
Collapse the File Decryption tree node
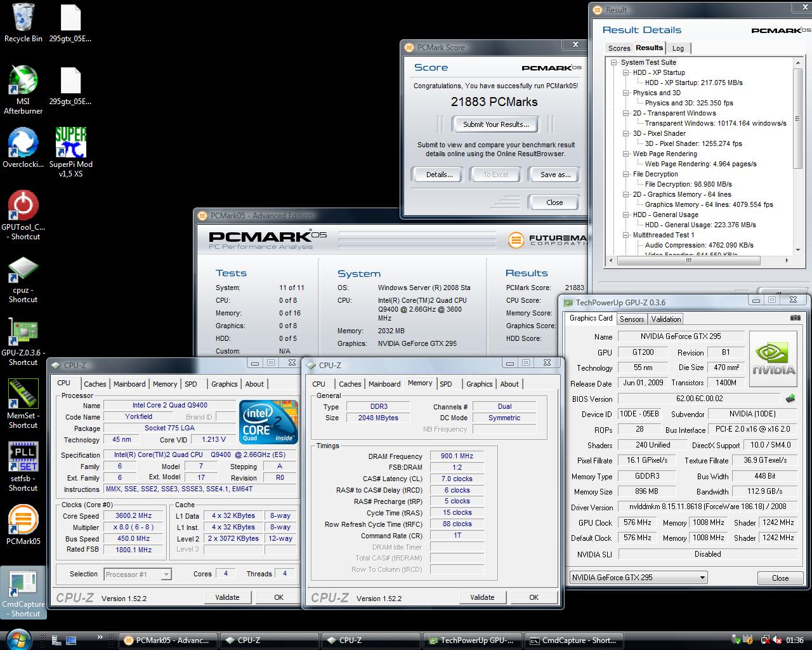point(626,174)
